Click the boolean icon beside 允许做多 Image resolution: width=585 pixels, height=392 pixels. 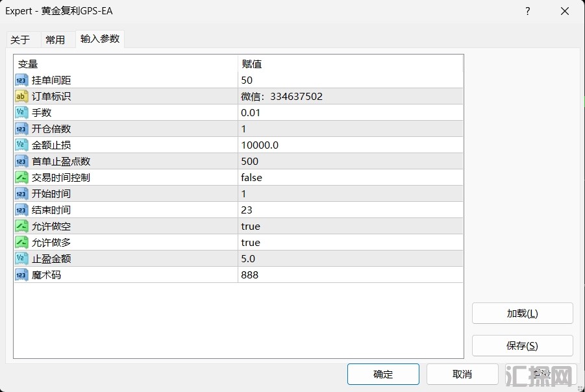click(21, 243)
